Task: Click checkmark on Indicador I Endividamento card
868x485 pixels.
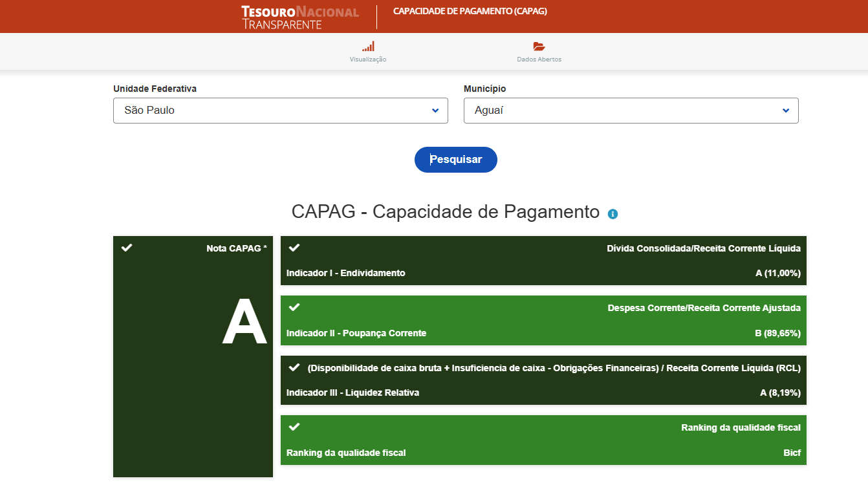Action: click(294, 248)
